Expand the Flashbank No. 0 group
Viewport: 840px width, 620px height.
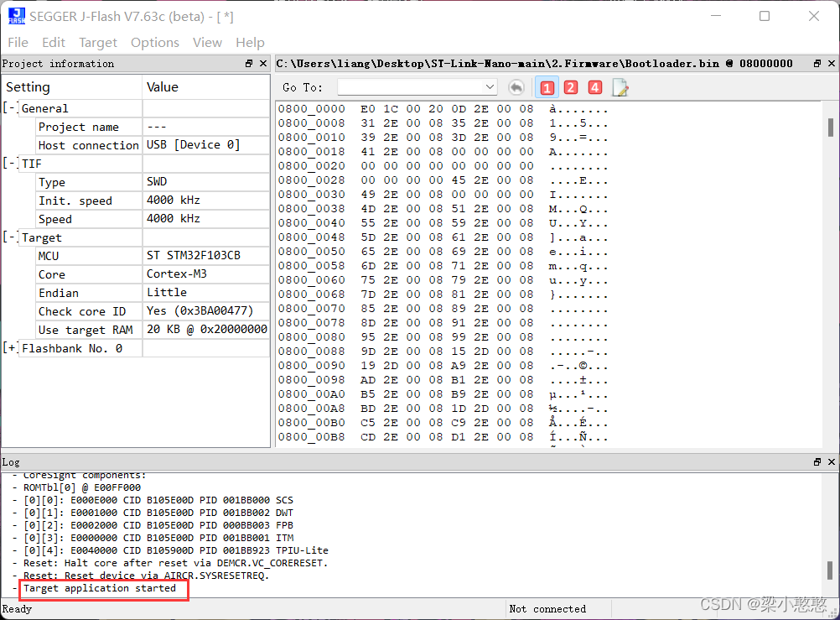click(10, 348)
